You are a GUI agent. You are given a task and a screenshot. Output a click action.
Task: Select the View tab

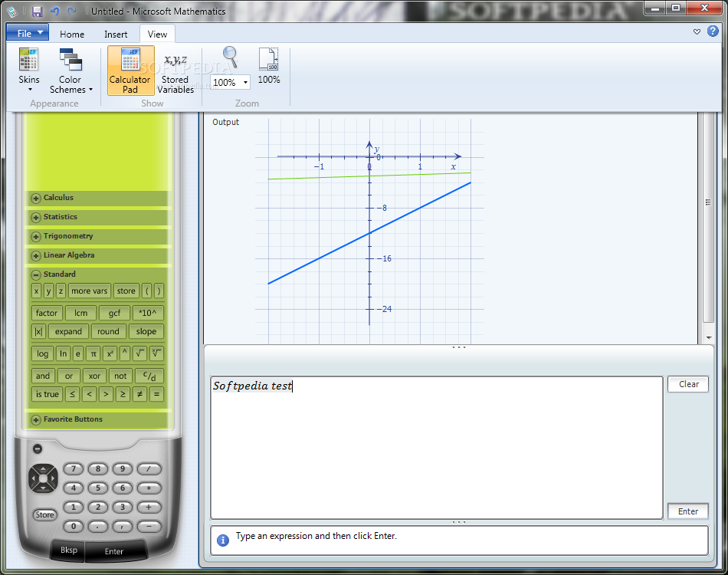click(157, 34)
